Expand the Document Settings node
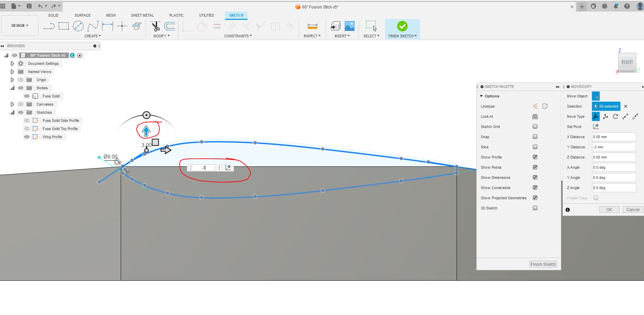644x315 pixels. click(12, 63)
